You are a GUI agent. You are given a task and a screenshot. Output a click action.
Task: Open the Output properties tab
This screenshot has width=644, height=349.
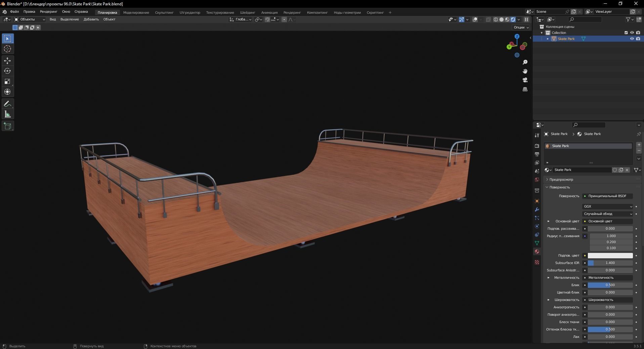(x=537, y=155)
